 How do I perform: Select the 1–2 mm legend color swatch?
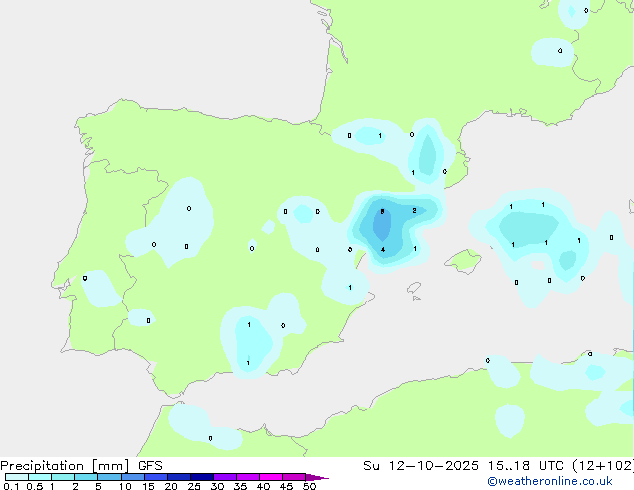coord(63,477)
